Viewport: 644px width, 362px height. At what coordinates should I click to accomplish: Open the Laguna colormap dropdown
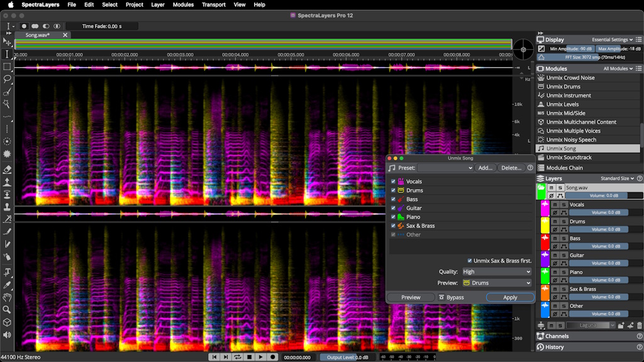591,325
